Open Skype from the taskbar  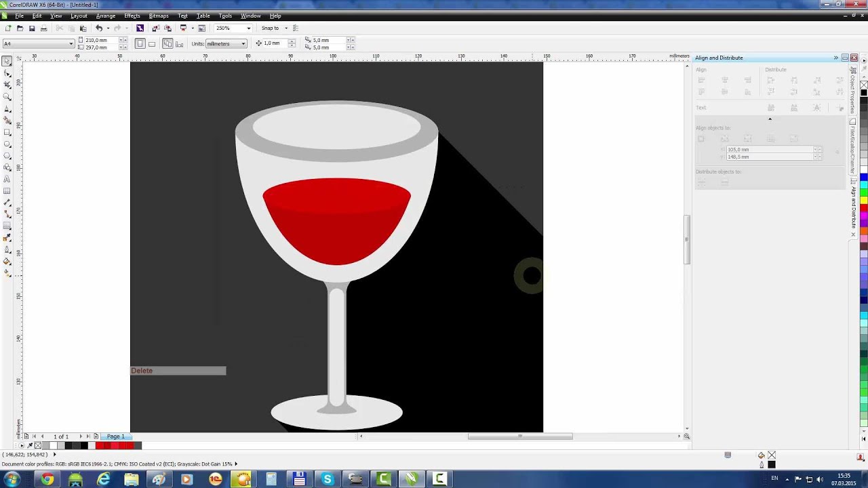point(328,479)
